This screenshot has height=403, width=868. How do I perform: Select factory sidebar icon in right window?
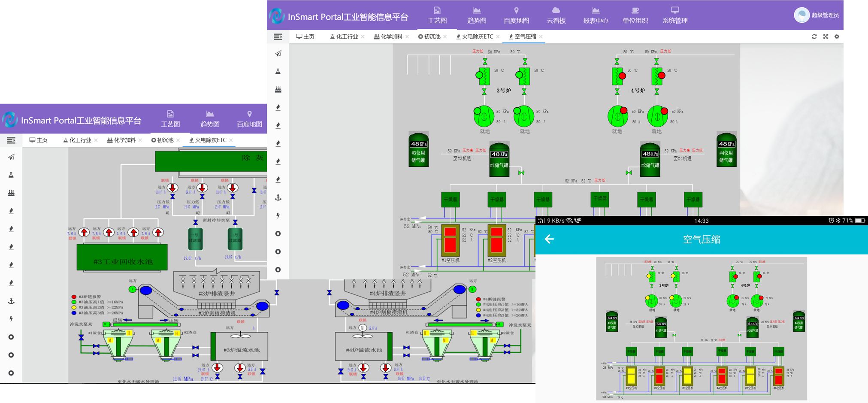pos(278,90)
